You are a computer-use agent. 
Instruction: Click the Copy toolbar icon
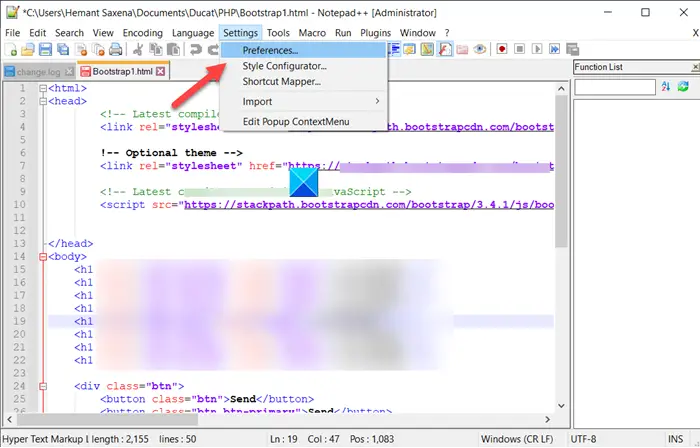156,49
